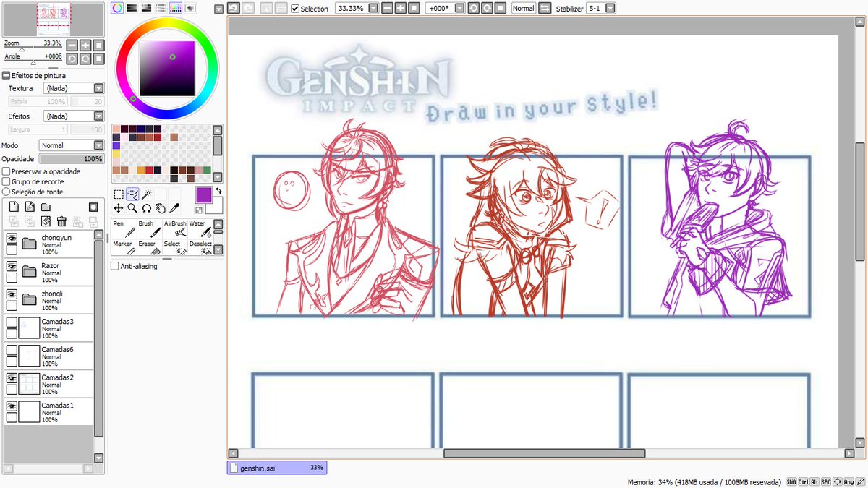Viewport: 868px width, 488px height.
Task: Choose the Pen brush tool
Action: [x=123, y=229]
